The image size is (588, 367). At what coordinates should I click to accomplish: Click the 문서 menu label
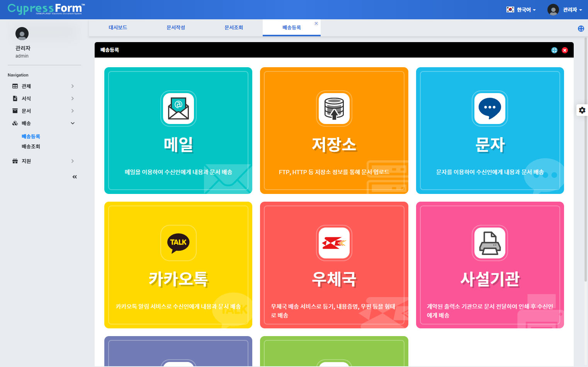point(26,111)
